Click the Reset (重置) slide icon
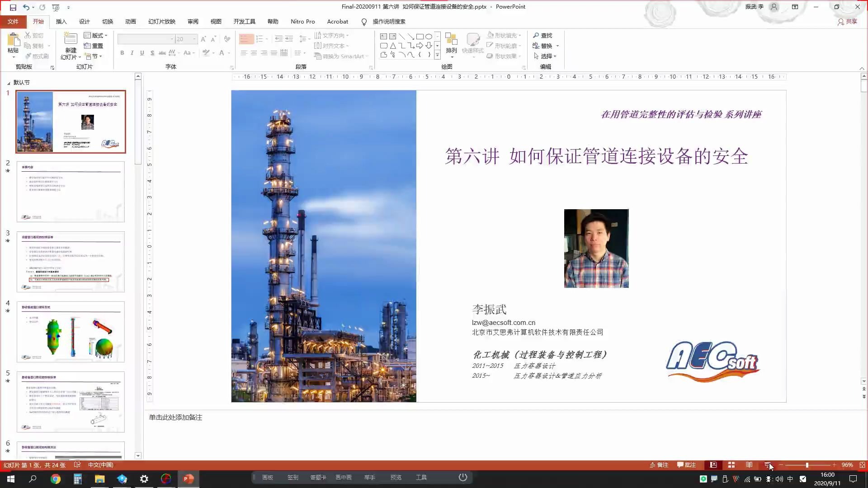This screenshot has height=488, width=868. 87,46
